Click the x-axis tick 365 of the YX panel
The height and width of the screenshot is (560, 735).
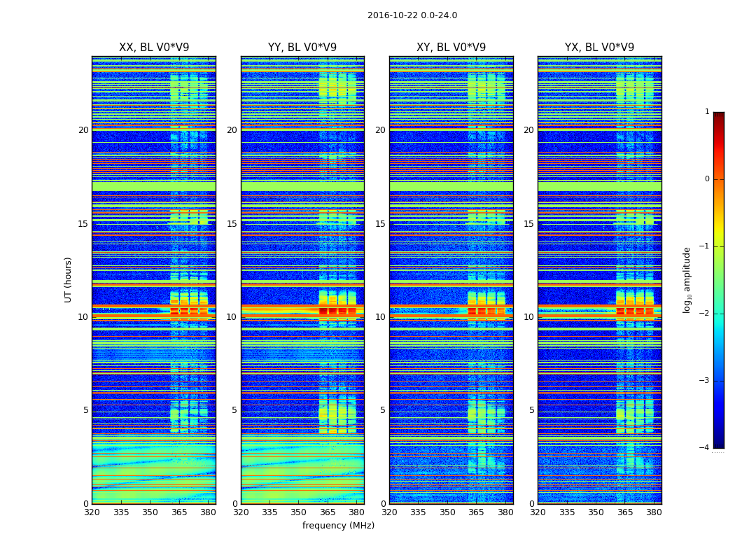pyautogui.click(x=625, y=512)
